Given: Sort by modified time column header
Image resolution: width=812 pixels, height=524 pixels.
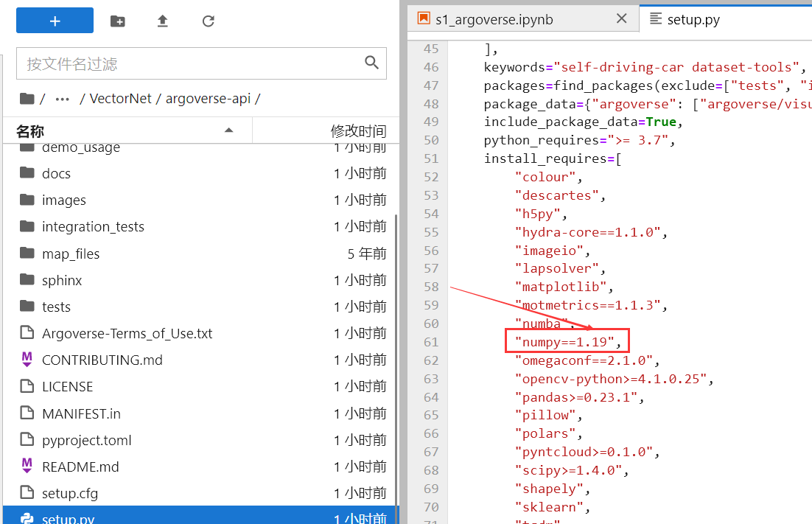Looking at the screenshot, I should tap(358, 131).
